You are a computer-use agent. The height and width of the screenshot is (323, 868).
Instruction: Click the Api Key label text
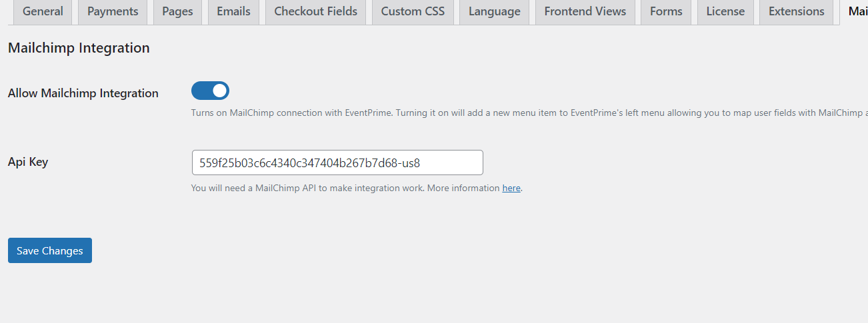coord(28,162)
